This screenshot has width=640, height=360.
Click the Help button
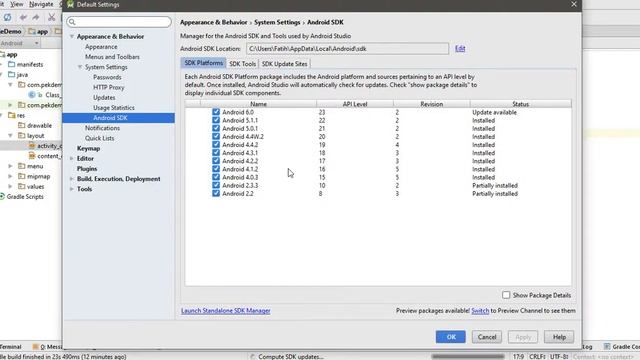[x=559, y=337]
